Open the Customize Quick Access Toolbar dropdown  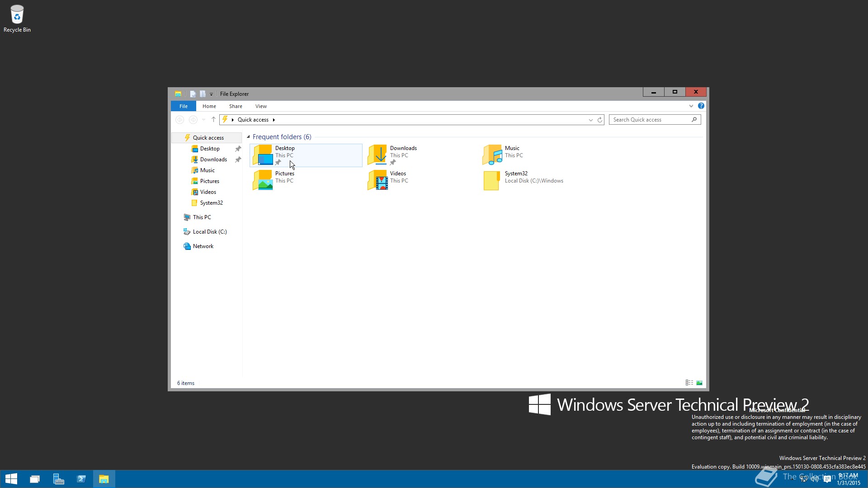[211, 94]
